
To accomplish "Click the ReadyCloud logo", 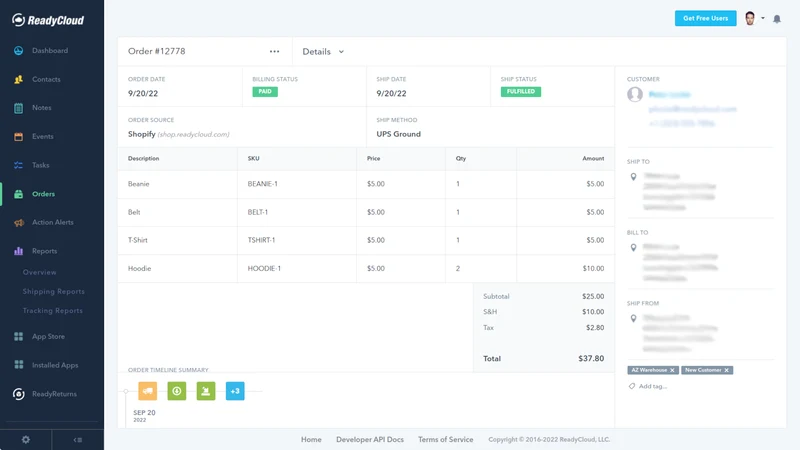I will pyautogui.click(x=48, y=20).
